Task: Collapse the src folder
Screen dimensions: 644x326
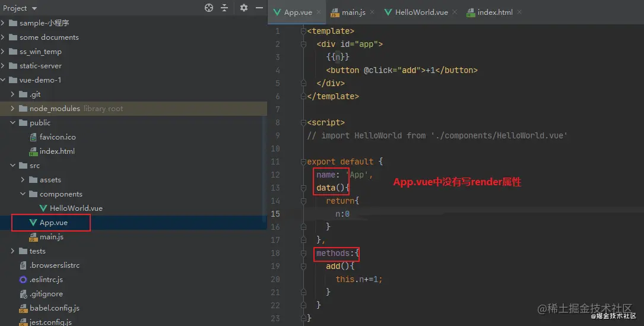Action: (x=12, y=166)
